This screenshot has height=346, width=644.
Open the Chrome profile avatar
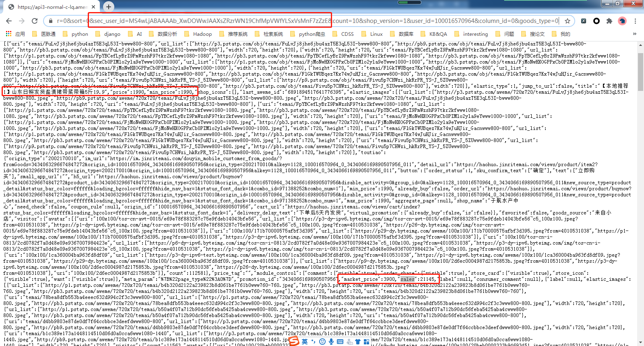622,21
